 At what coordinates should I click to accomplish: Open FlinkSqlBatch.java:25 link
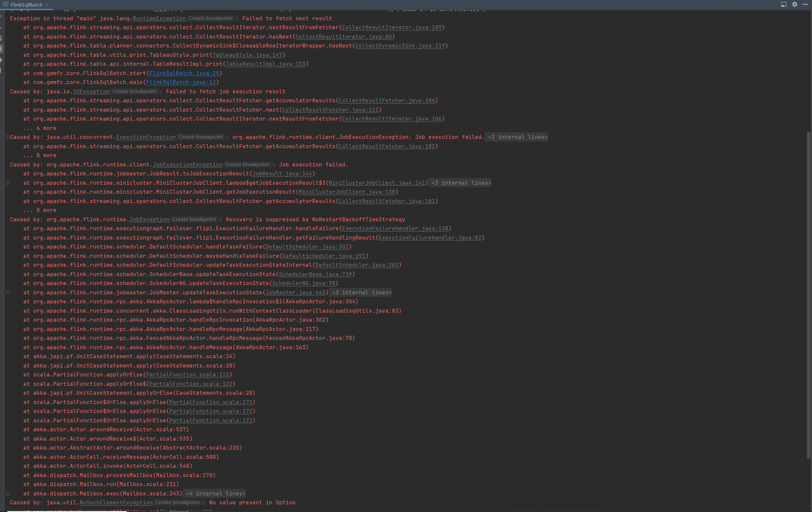tap(184, 73)
